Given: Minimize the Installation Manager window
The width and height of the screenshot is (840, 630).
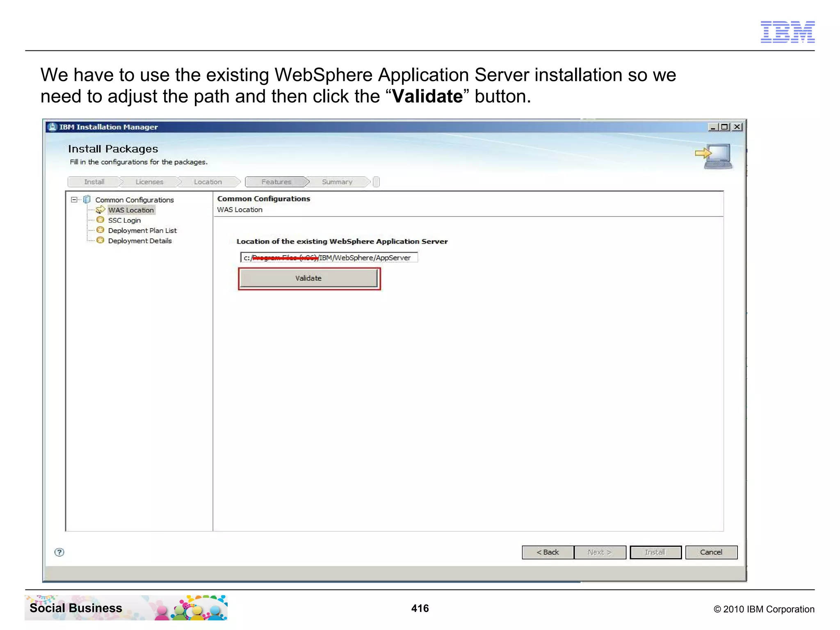Looking at the screenshot, I should pos(713,127).
